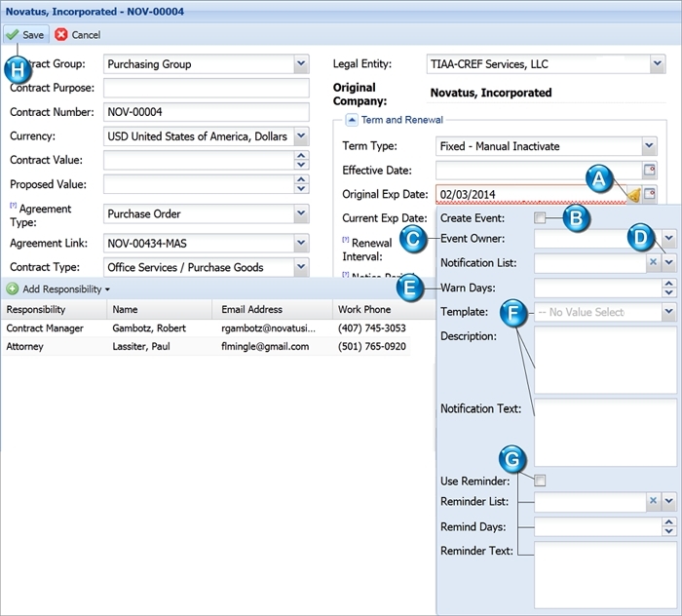
Task: Open the Currency dropdown
Action: click(x=301, y=136)
